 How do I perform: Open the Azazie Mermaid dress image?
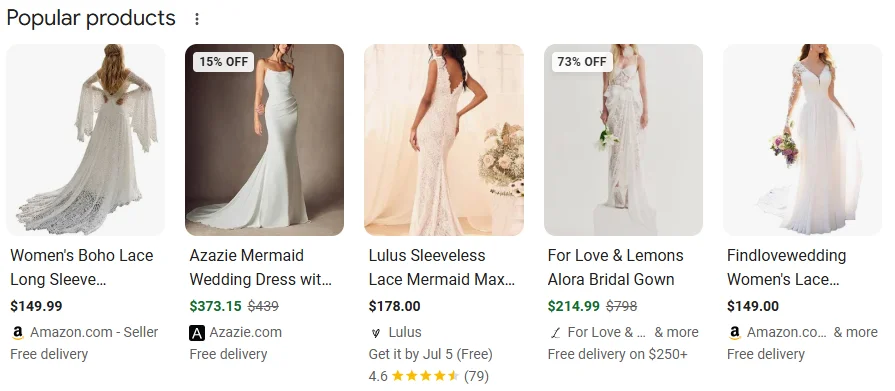tap(264, 140)
